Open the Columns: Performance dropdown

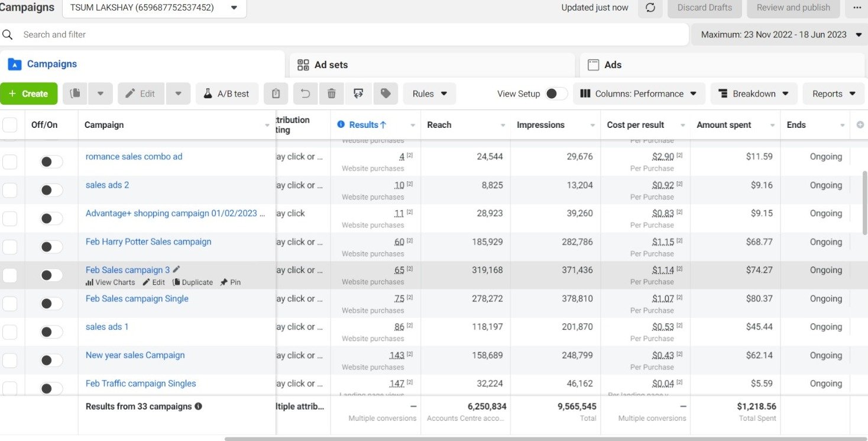(x=639, y=94)
